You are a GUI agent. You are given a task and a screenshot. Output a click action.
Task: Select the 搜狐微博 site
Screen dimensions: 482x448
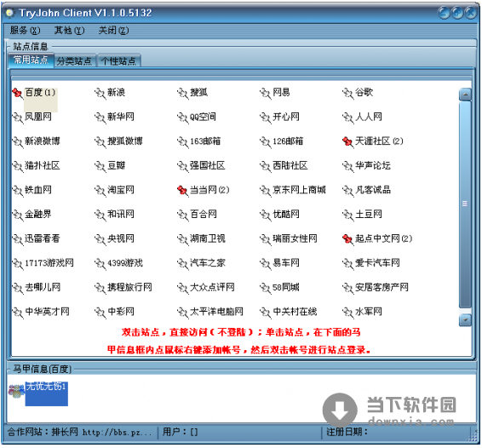click(x=125, y=141)
